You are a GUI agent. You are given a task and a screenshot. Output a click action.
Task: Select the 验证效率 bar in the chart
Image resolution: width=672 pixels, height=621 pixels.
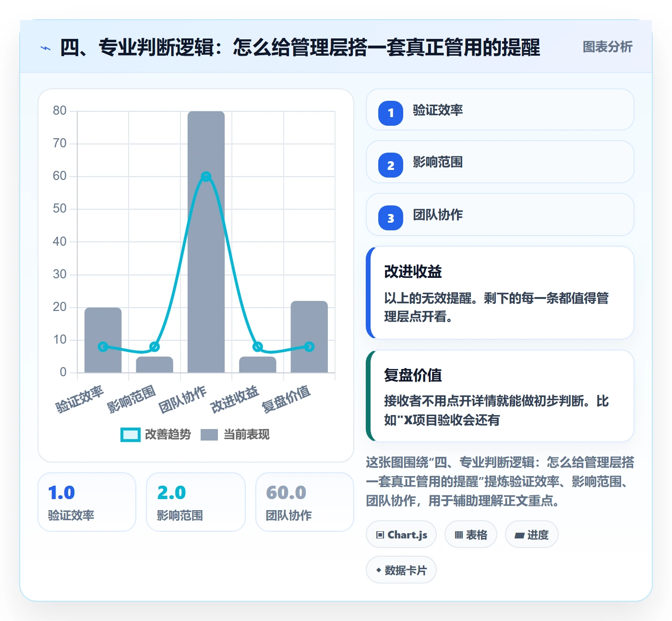(x=103, y=340)
